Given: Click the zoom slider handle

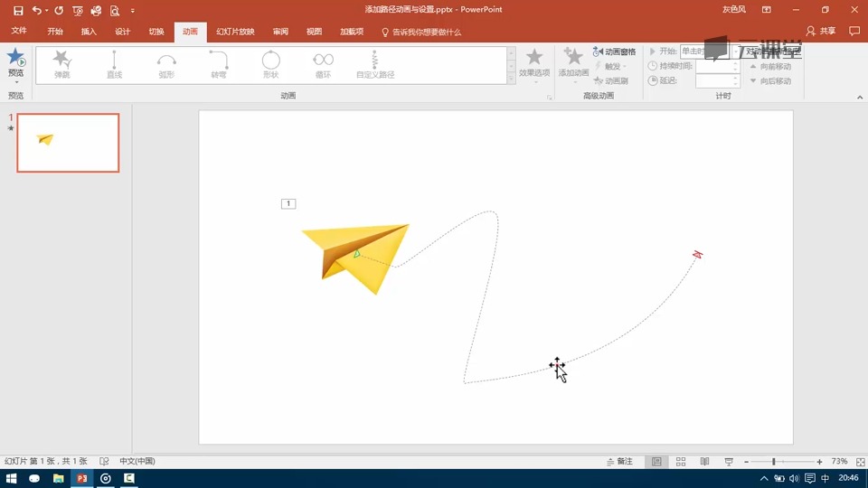Looking at the screenshot, I should pos(774,462).
